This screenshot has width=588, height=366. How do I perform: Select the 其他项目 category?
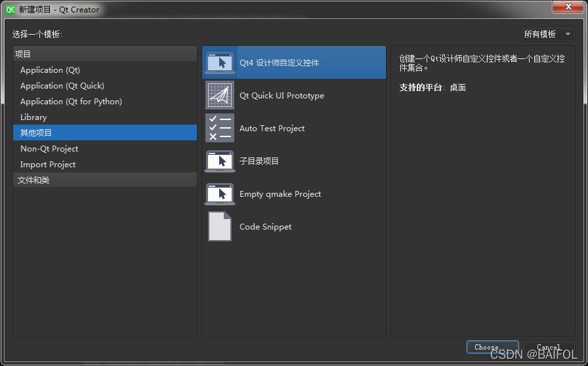pos(105,132)
